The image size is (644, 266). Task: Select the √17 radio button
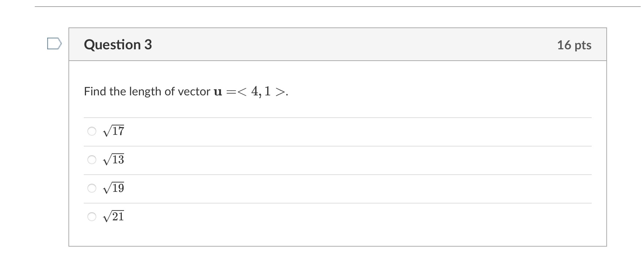point(91,131)
